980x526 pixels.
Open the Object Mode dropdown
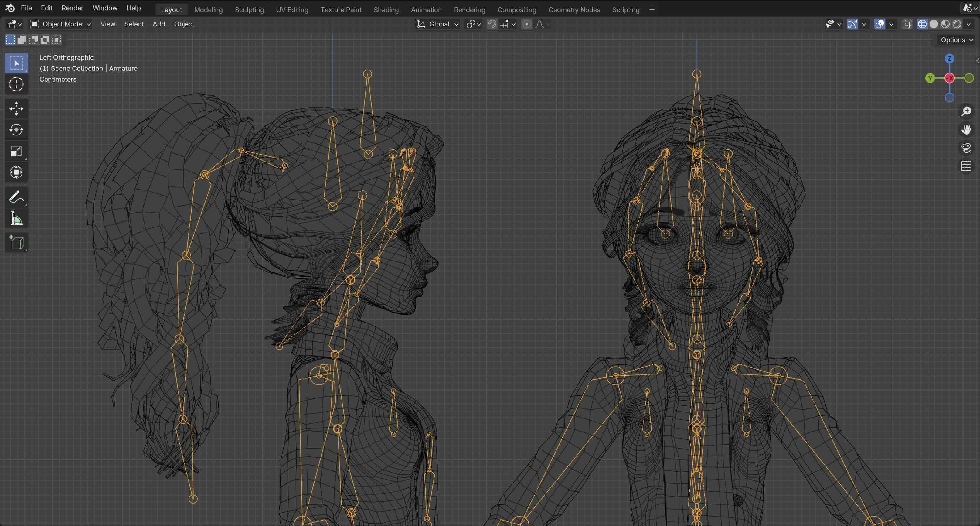coord(60,24)
